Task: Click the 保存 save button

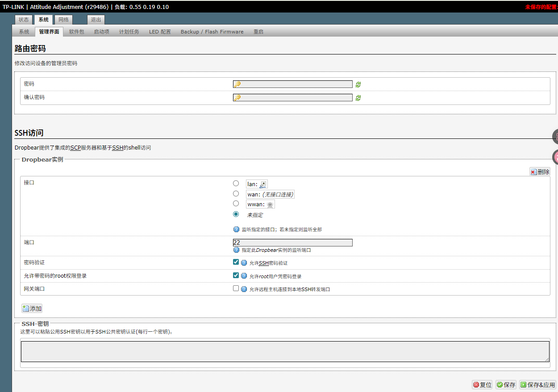Action: tap(506, 385)
